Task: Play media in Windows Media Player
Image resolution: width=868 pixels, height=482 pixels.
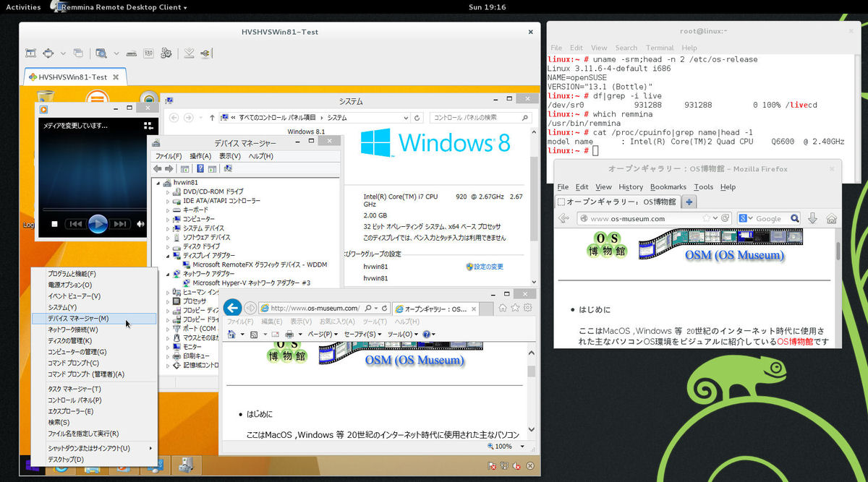Action: point(98,224)
